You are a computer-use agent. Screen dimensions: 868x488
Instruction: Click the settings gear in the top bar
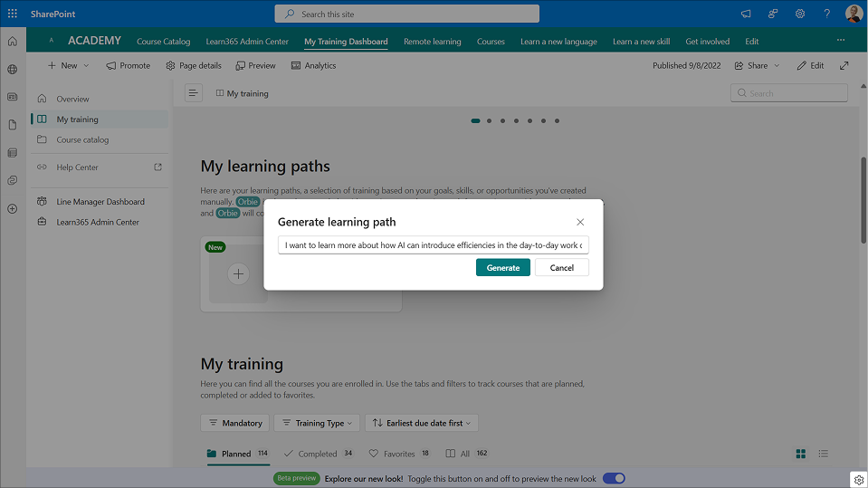(800, 14)
